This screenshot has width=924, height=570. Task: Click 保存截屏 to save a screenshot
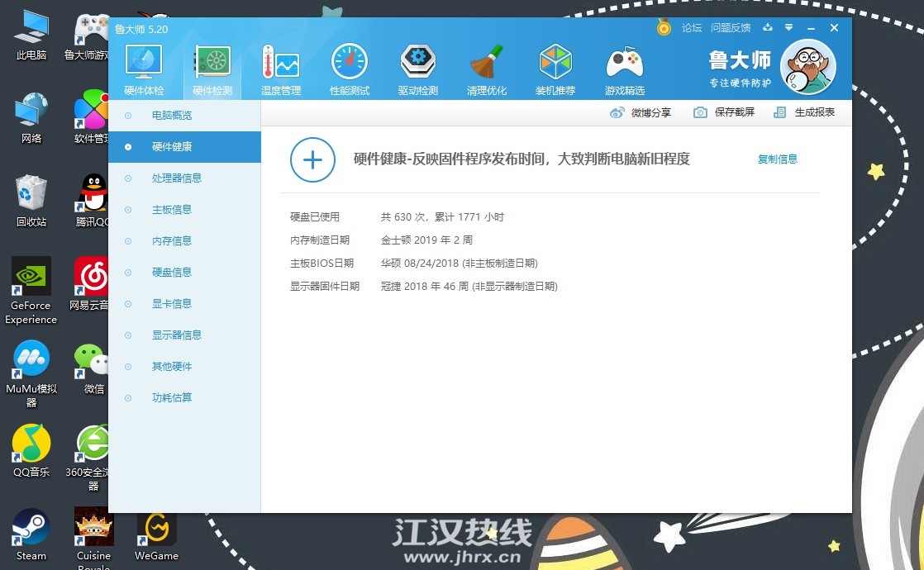pos(724,112)
